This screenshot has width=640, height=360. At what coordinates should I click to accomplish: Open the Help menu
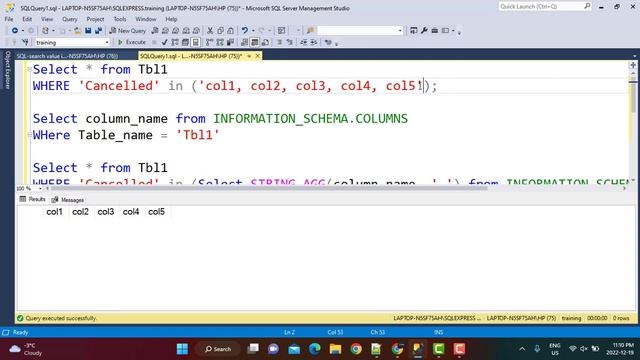pyautogui.click(x=171, y=19)
